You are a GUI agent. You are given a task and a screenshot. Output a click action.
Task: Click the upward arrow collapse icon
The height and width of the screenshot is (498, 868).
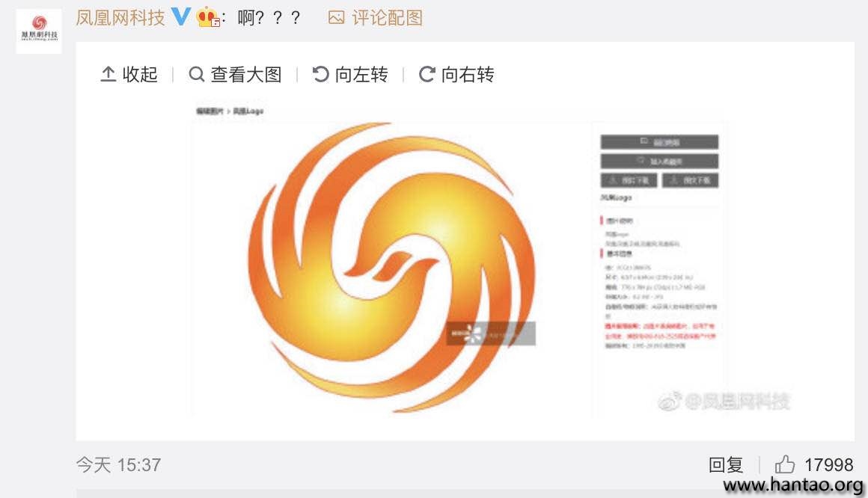(x=108, y=74)
